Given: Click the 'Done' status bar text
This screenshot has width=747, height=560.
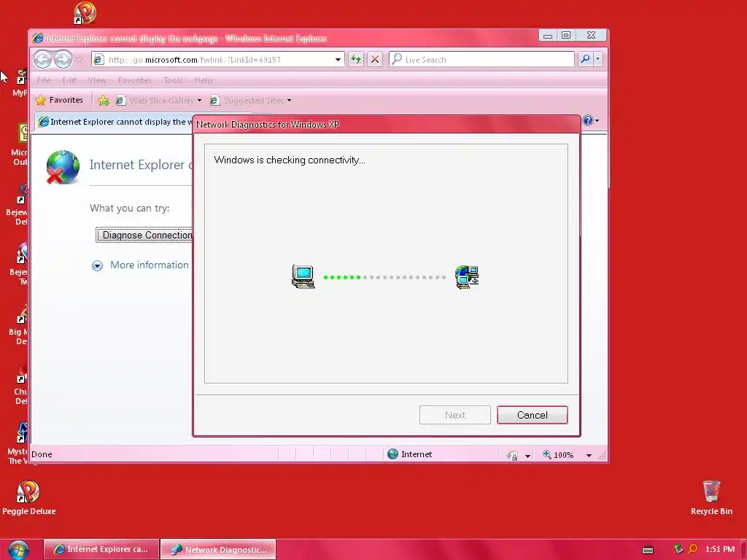Looking at the screenshot, I should click(42, 454).
